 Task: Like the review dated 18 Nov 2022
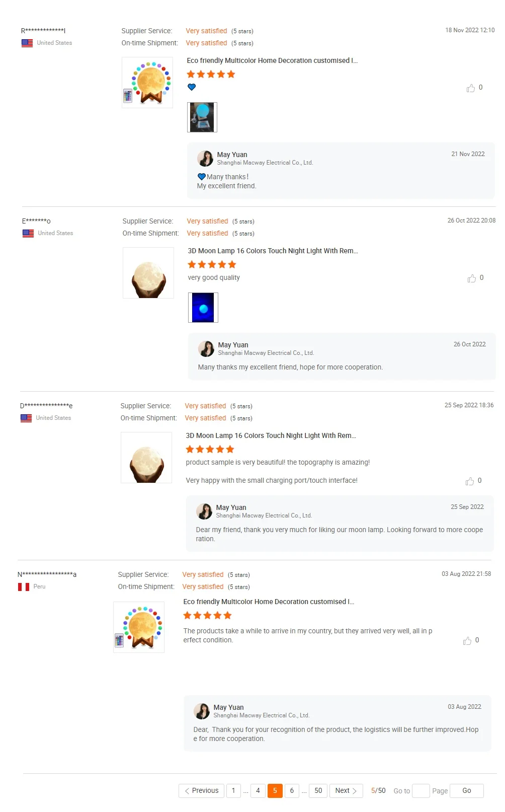tap(471, 88)
